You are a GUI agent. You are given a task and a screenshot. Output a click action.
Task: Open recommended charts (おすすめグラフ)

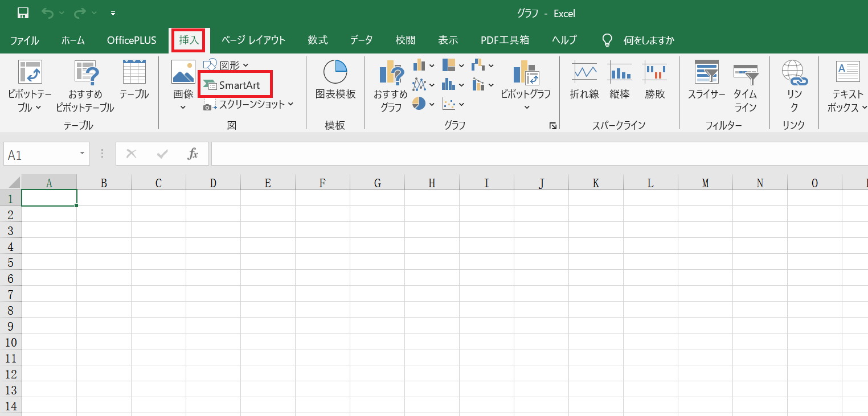[x=391, y=87]
